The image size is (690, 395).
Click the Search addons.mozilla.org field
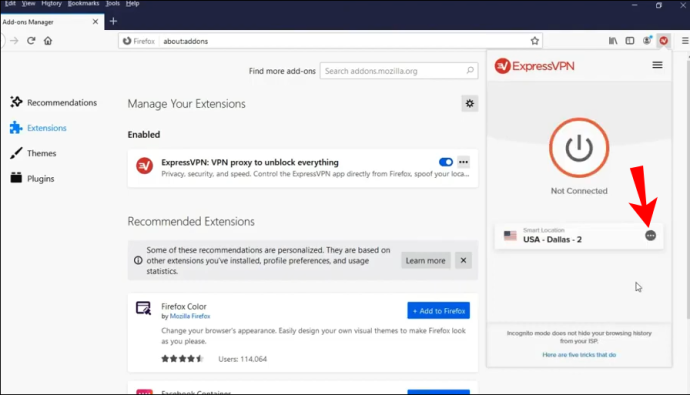(399, 71)
